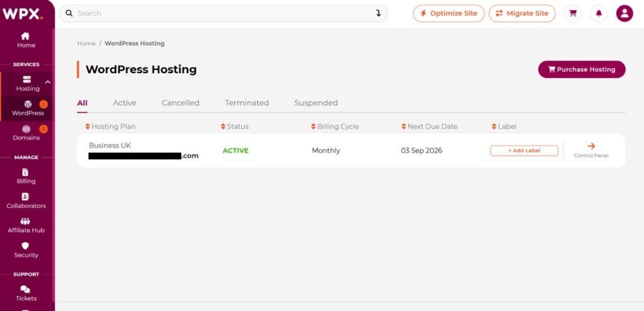Switch to the Suspended tab
This screenshot has width=644, height=311.
(x=316, y=103)
